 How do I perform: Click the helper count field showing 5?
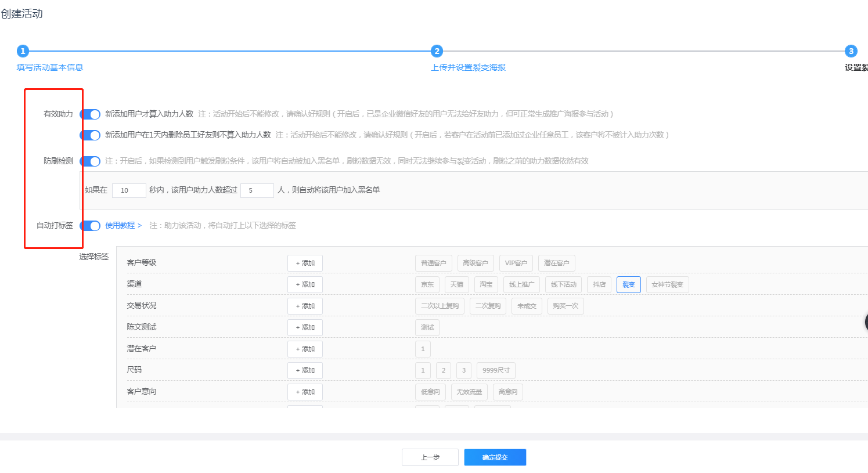point(257,190)
